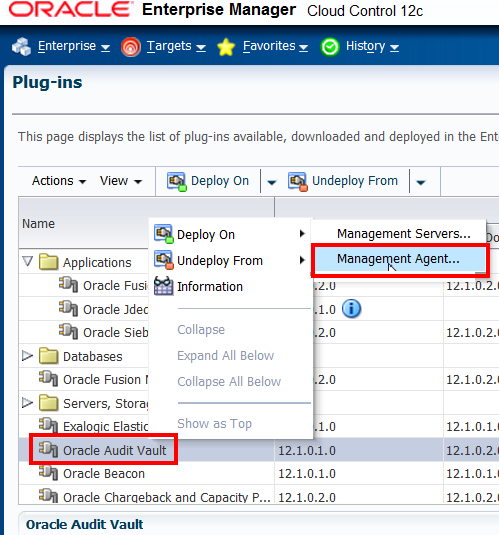Click plug-in icon beside Oracle Fusion M row

pyautogui.click(x=48, y=379)
